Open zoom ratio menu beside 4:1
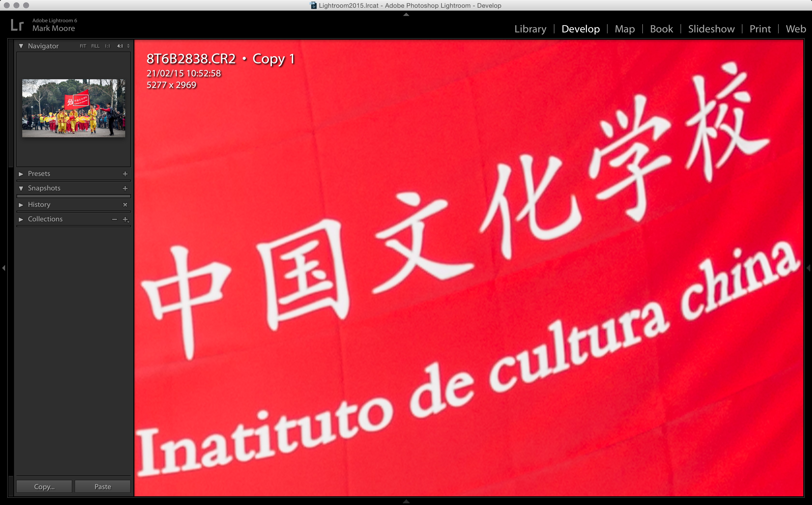812x505 pixels. 128,46
